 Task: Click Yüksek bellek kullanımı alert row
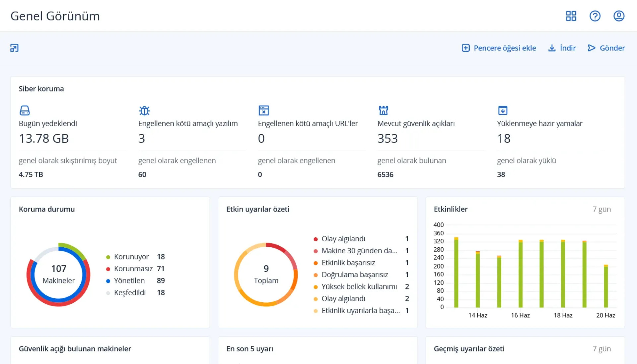pyautogui.click(x=359, y=286)
